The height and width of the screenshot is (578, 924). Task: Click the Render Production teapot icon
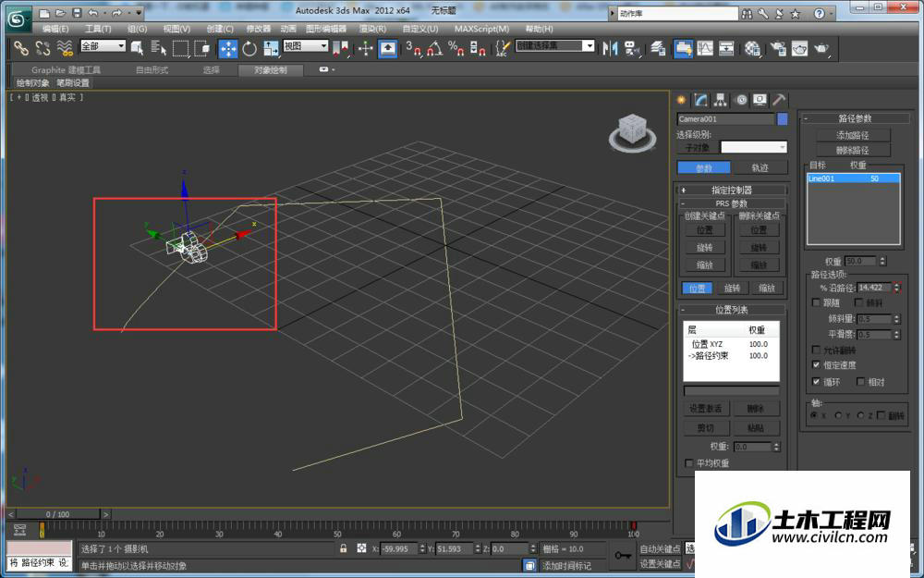click(x=821, y=48)
